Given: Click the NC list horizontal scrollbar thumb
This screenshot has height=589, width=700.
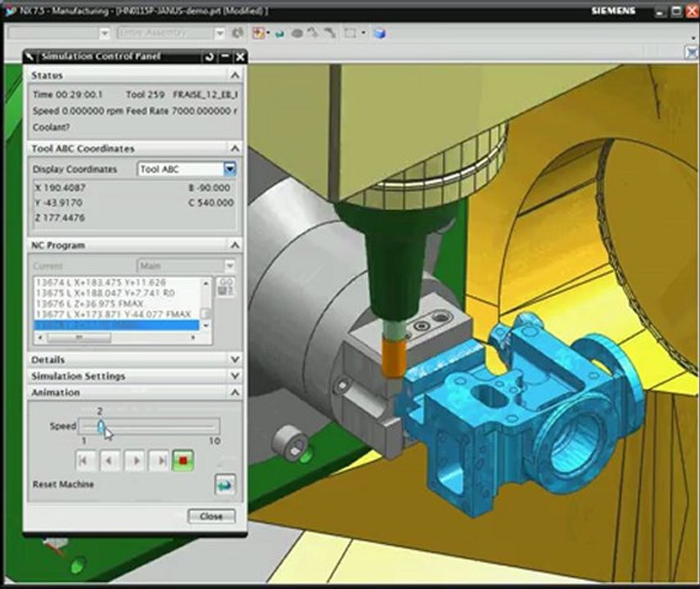Looking at the screenshot, I should pyautogui.click(x=79, y=338).
